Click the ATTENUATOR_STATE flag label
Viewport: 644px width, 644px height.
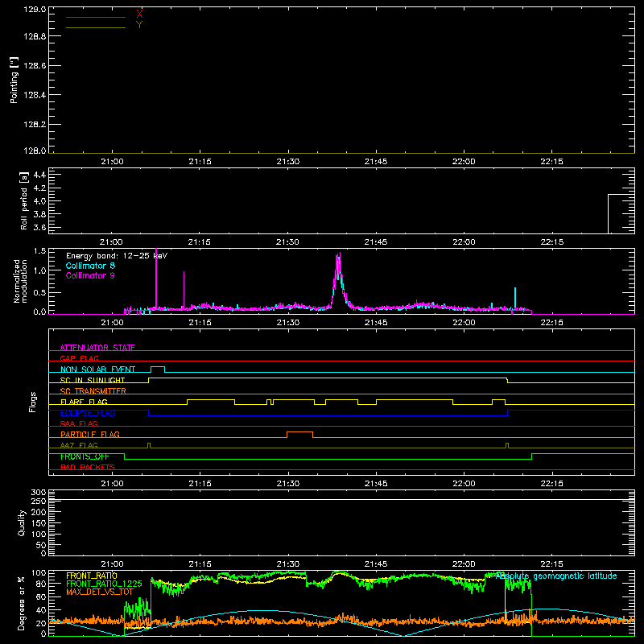tap(97, 348)
